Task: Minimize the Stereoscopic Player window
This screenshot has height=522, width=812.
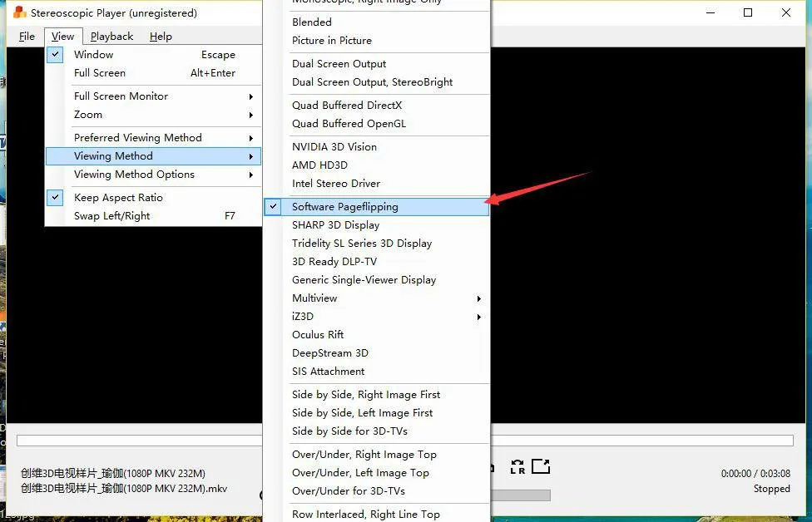Action: 710,12
